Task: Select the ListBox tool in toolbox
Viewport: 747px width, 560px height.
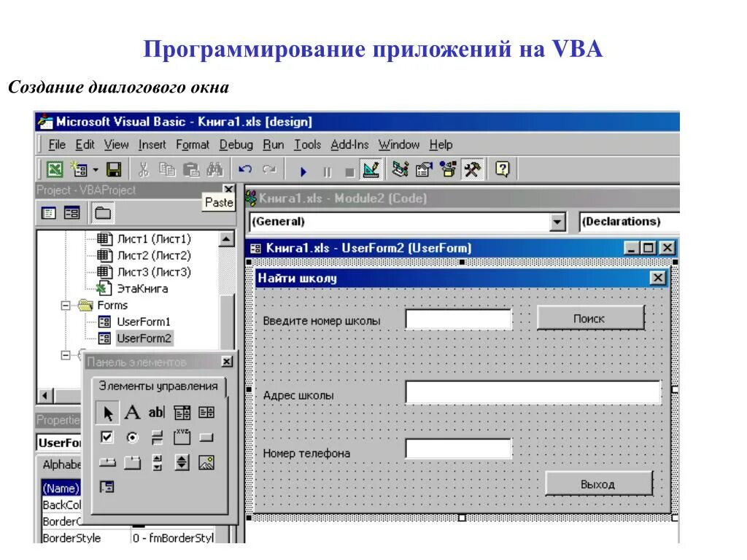Action: [206, 413]
